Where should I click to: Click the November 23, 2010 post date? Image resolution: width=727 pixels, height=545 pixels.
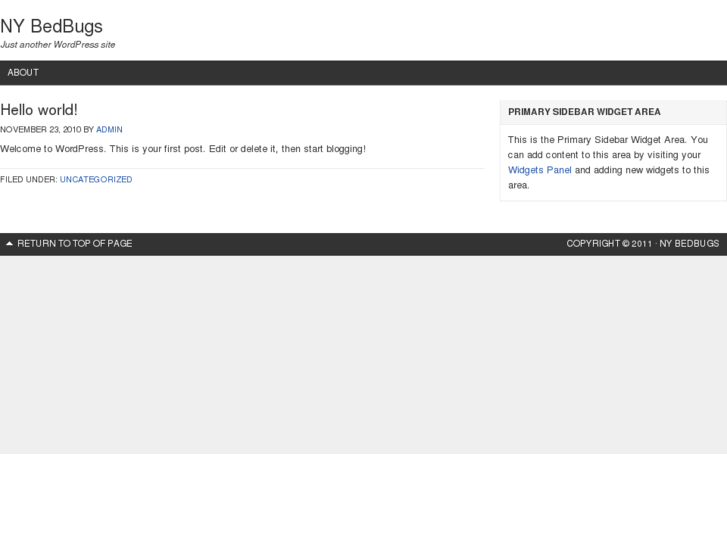(40, 130)
